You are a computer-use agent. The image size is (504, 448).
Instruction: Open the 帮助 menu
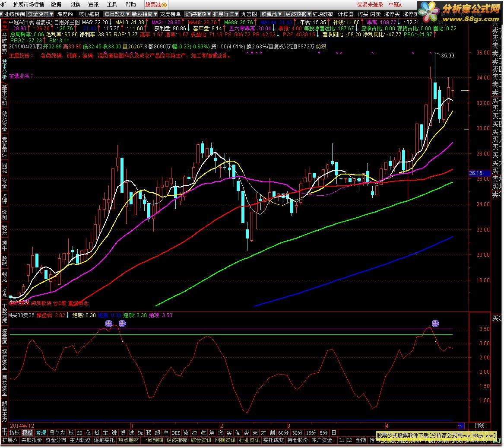click(131, 4)
